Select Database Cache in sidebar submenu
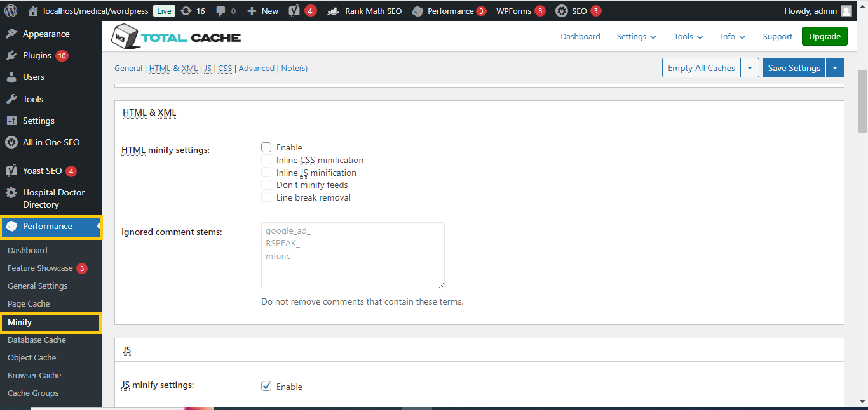868x410 pixels. click(37, 340)
